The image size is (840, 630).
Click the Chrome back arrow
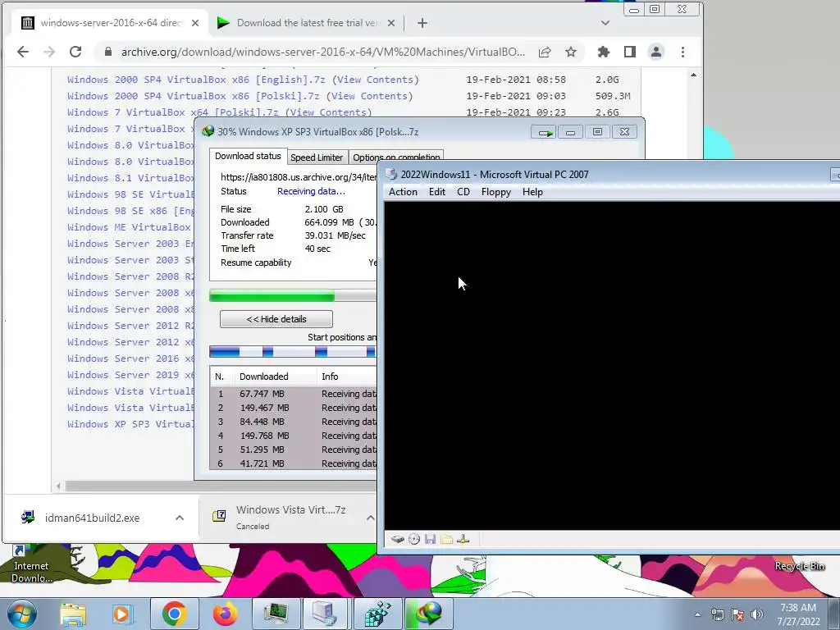point(23,52)
